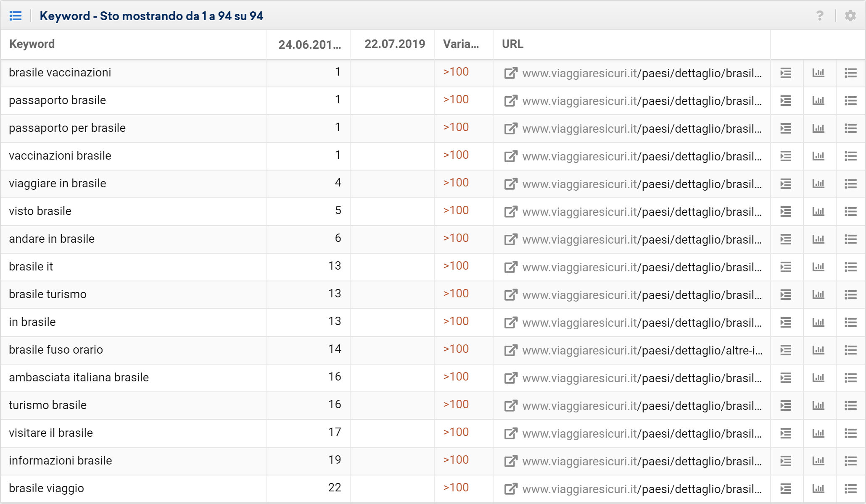Click the position value 22 for brasile viaggio
Screen dimensions: 866x504
(335, 488)
